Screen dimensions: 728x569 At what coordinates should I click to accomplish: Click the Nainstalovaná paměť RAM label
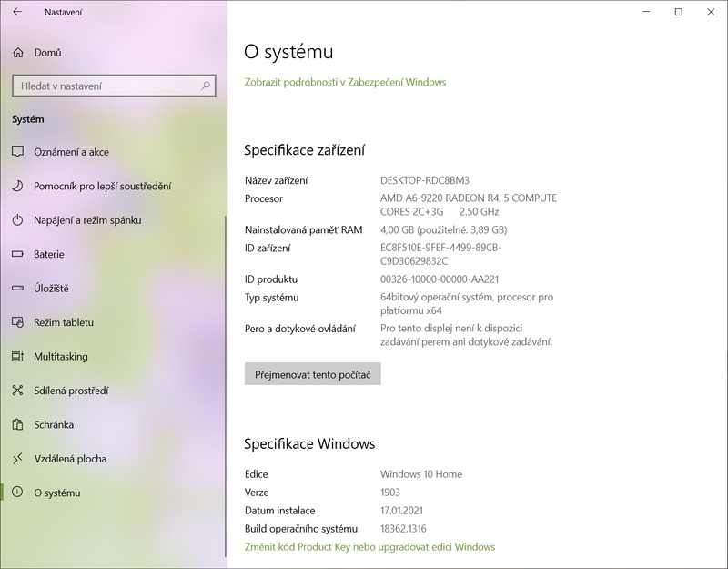point(304,230)
